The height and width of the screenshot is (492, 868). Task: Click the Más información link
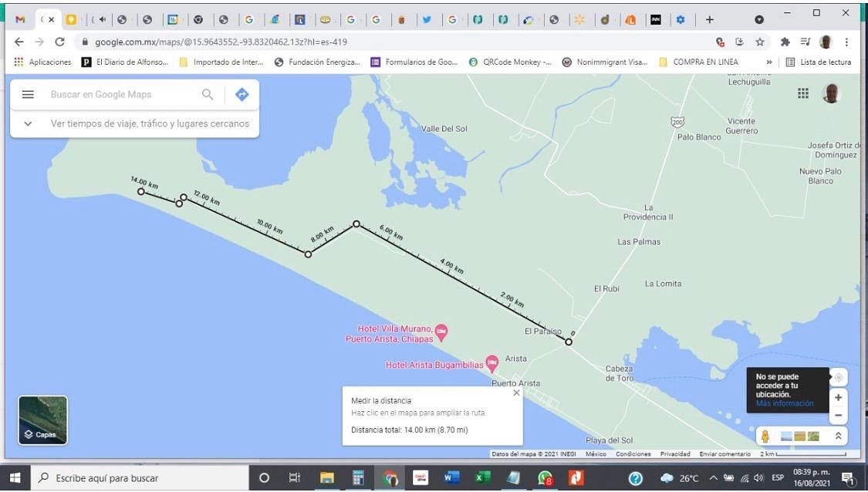(x=784, y=404)
